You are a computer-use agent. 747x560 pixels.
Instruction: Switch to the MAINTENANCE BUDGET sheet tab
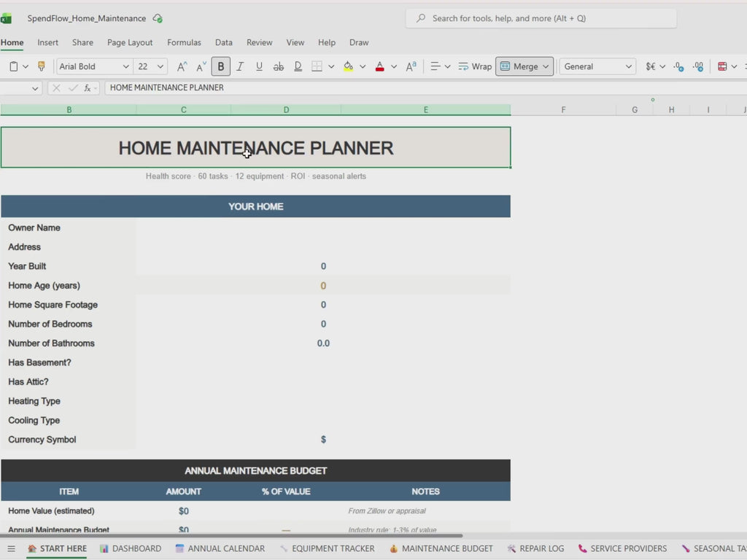(x=441, y=548)
